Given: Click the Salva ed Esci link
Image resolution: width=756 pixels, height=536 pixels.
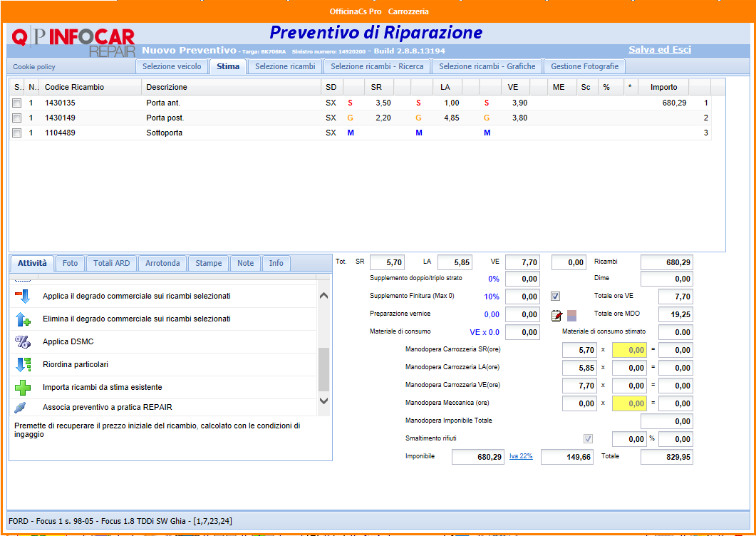Looking at the screenshot, I should [x=660, y=50].
